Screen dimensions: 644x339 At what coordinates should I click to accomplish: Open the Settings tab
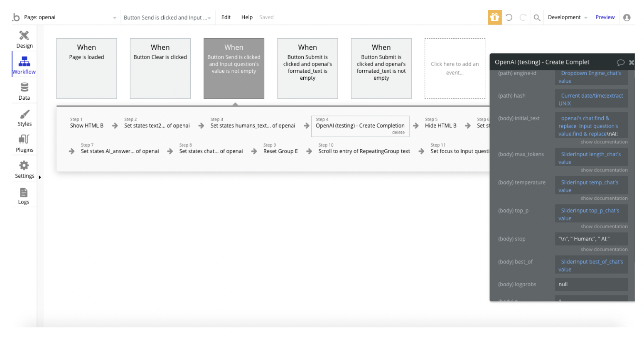pyautogui.click(x=25, y=169)
